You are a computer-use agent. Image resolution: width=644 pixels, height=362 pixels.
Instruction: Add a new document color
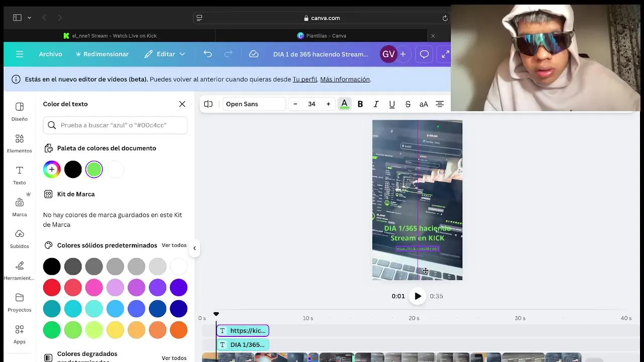point(52,169)
